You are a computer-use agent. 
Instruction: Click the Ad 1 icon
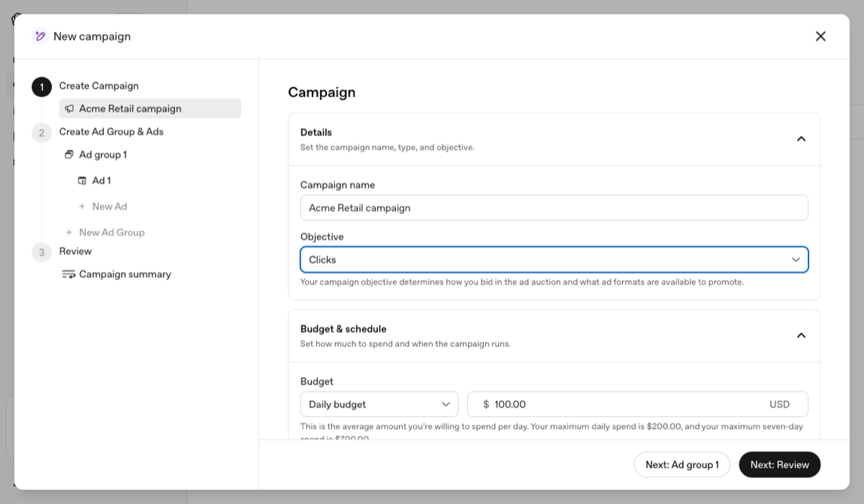pos(82,181)
